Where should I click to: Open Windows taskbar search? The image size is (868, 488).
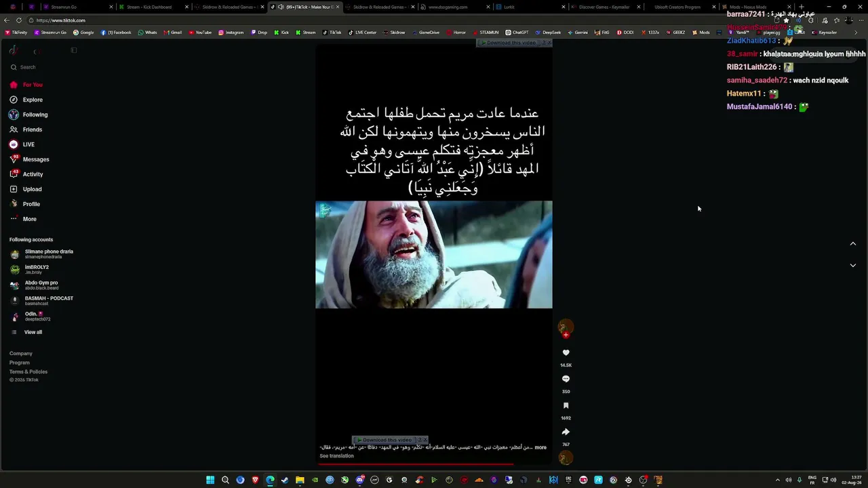pyautogui.click(x=225, y=481)
